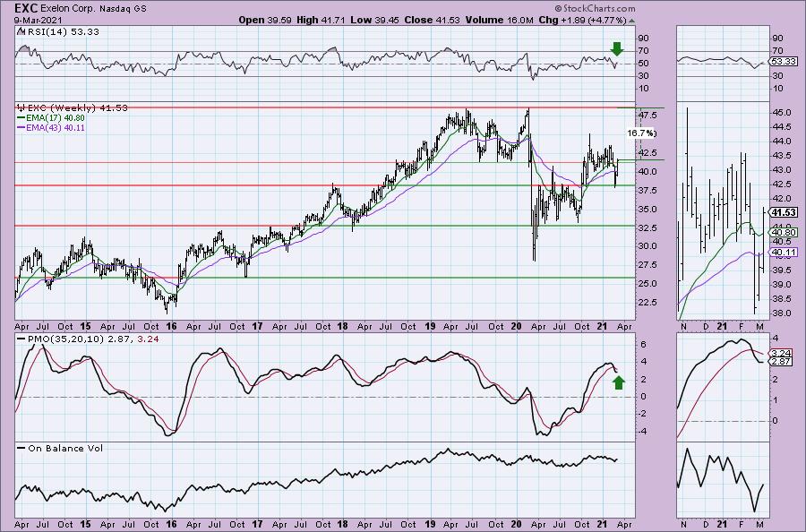Image resolution: width=806 pixels, height=532 pixels.
Task: Click the EXC ticker symbol in header
Action: (27, 8)
